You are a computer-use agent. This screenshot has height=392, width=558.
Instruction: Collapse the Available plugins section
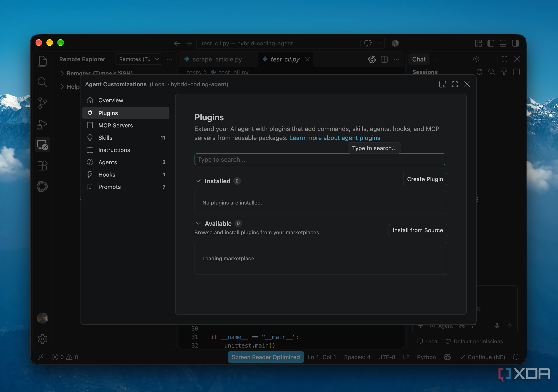pos(198,223)
